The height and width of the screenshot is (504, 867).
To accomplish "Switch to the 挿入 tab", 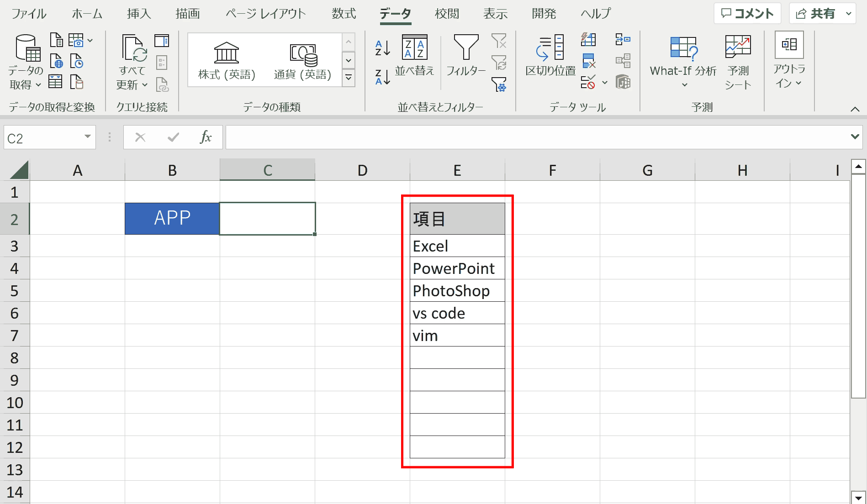I will (x=139, y=14).
